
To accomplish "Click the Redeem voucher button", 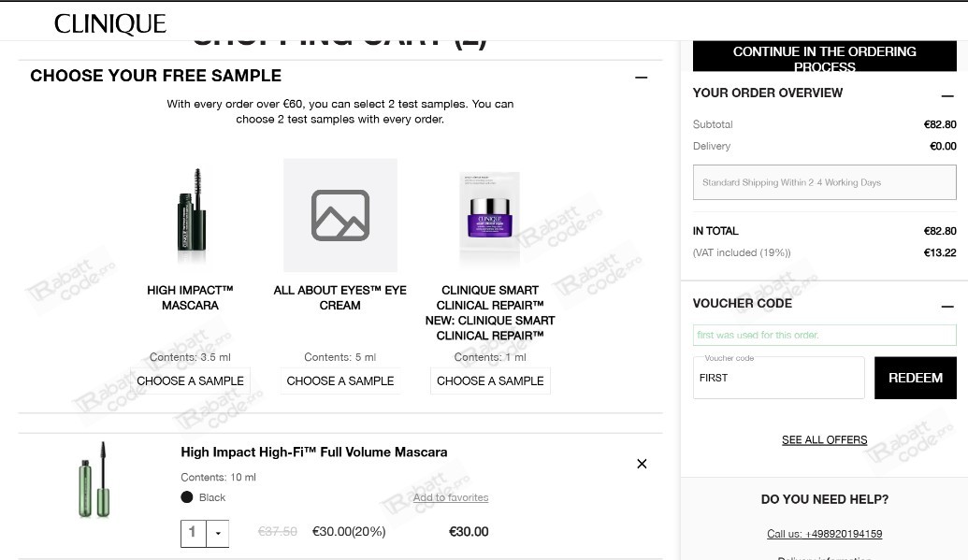I will click(x=915, y=378).
